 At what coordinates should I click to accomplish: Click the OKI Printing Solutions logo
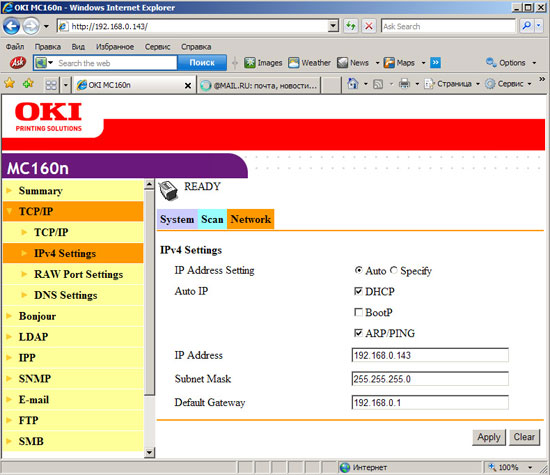click(x=48, y=117)
